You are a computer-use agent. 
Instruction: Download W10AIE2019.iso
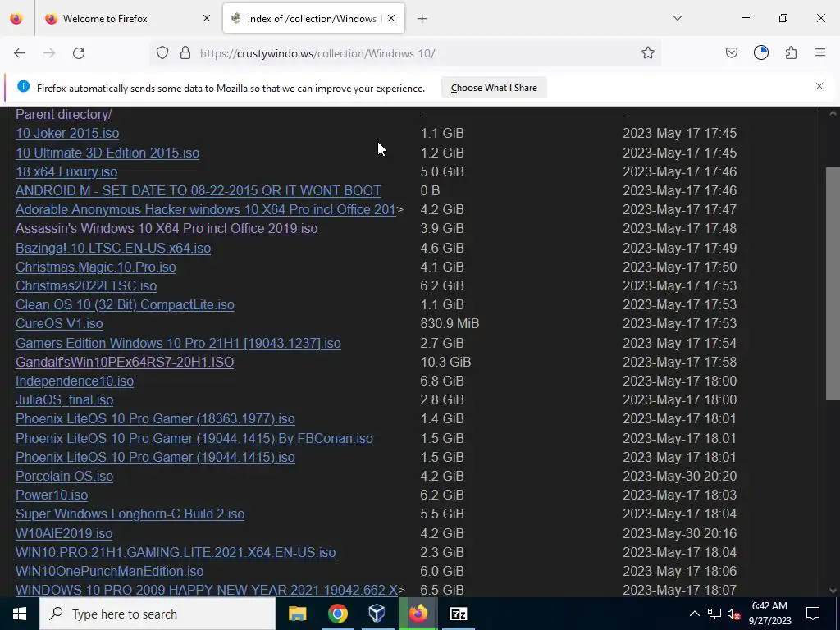pyautogui.click(x=64, y=533)
